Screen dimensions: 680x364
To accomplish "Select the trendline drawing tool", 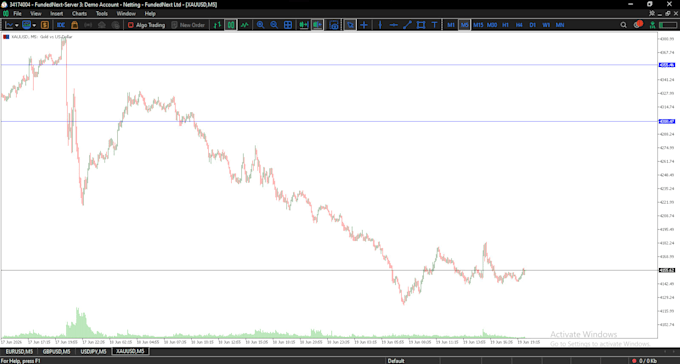I will pyautogui.click(x=407, y=25).
